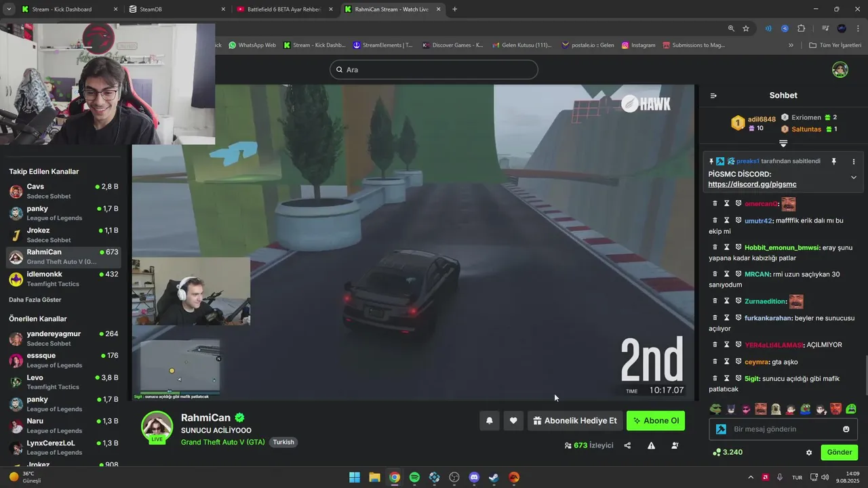Open the discord.gg/pigsmc link
Viewport: 868px width, 488px height.
[752, 184]
